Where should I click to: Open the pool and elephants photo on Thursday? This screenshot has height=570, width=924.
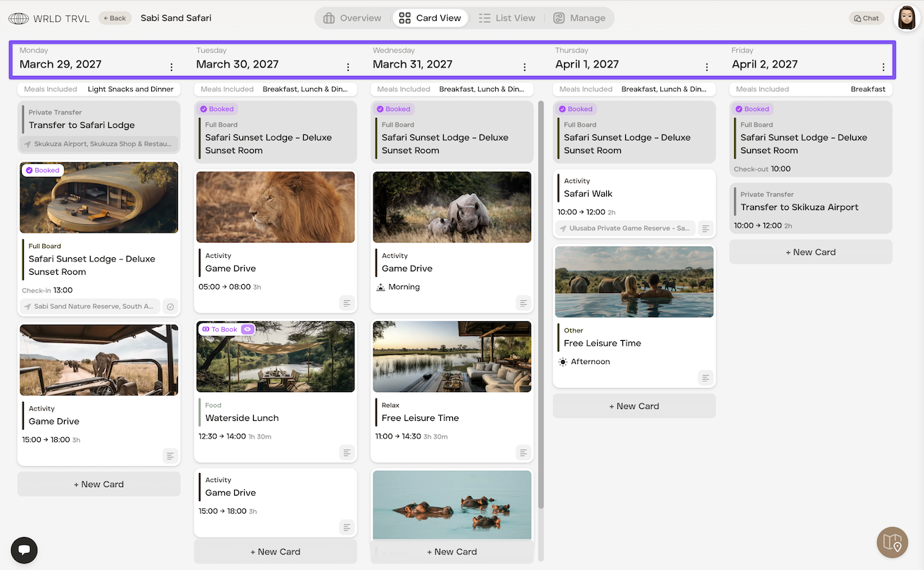[634, 282]
